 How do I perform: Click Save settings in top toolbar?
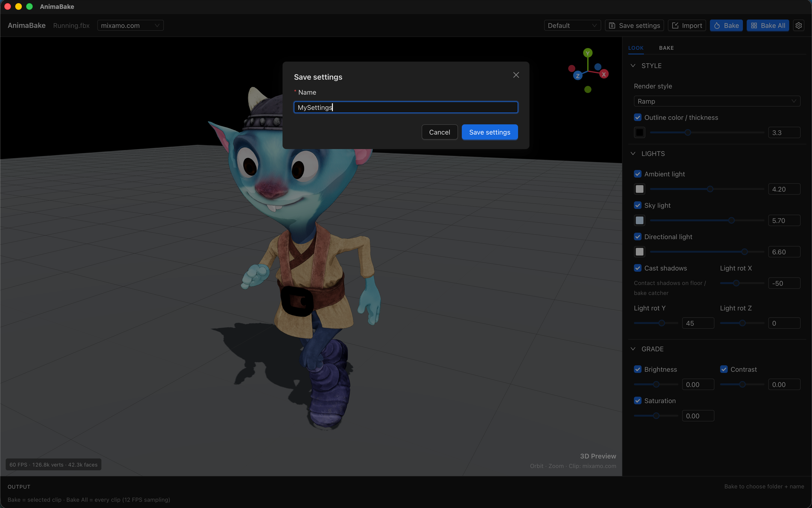click(x=634, y=25)
